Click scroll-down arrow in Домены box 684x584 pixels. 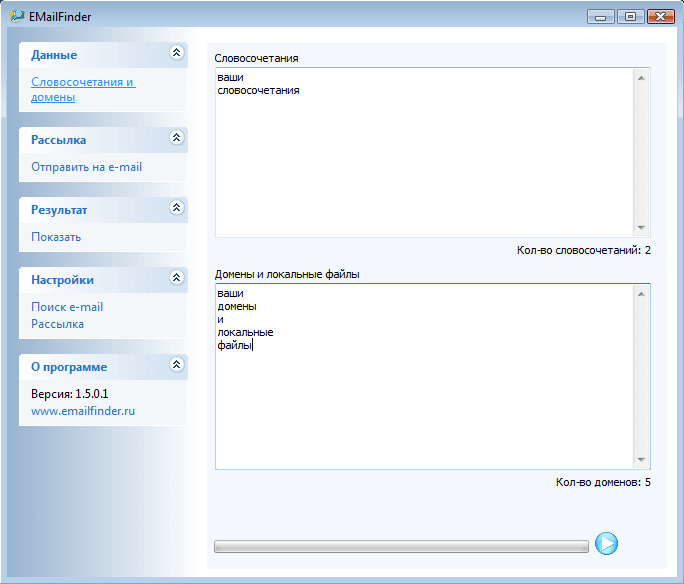pyautogui.click(x=641, y=460)
